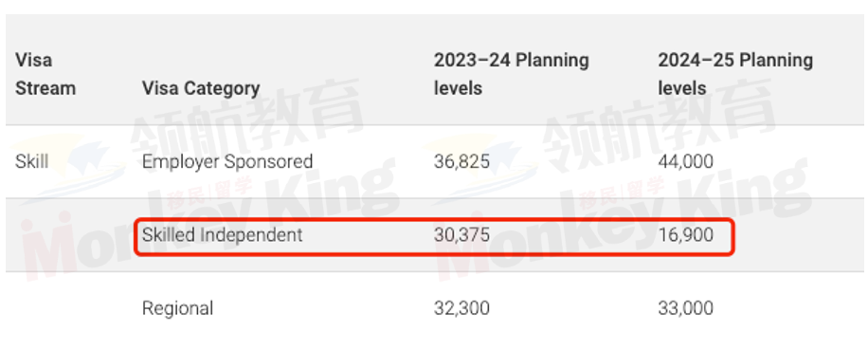This screenshot has height=349, width=868.
Task: Select the 16,900 value cell
Action: (685, 235)
